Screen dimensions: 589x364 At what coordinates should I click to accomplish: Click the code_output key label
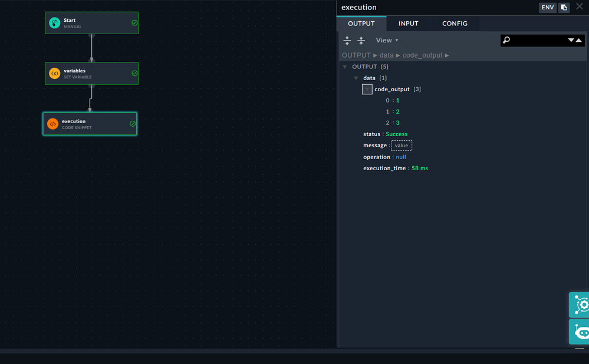coord(392,90)
